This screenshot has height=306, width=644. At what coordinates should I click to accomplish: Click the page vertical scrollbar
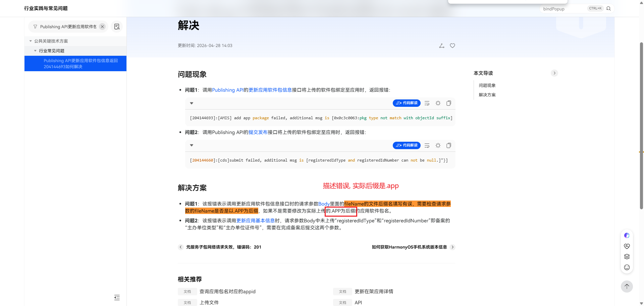coord(641,126)
